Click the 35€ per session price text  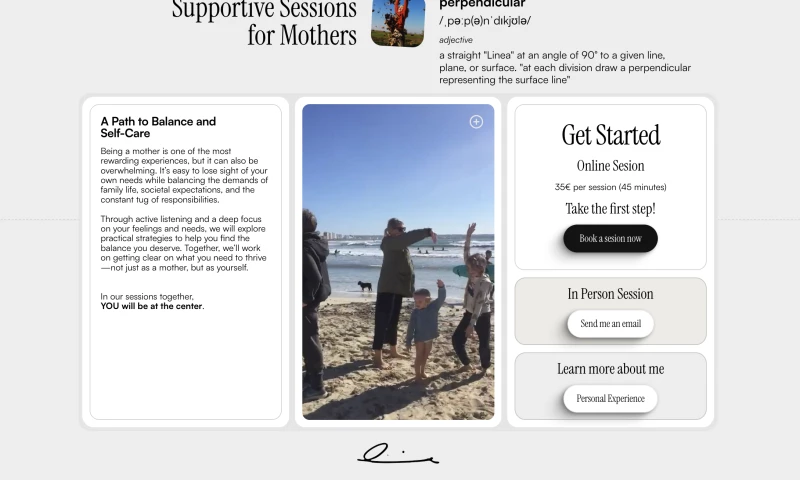click(x=610, y=187)
